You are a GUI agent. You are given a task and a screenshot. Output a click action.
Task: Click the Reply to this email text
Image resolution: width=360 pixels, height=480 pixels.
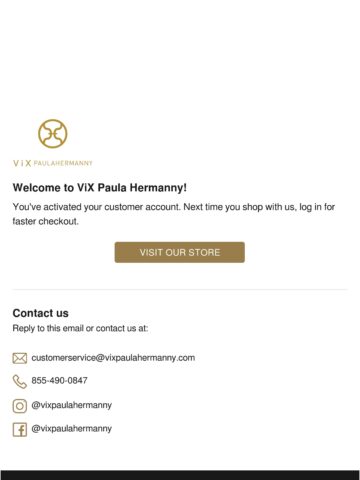click(80, 328)
